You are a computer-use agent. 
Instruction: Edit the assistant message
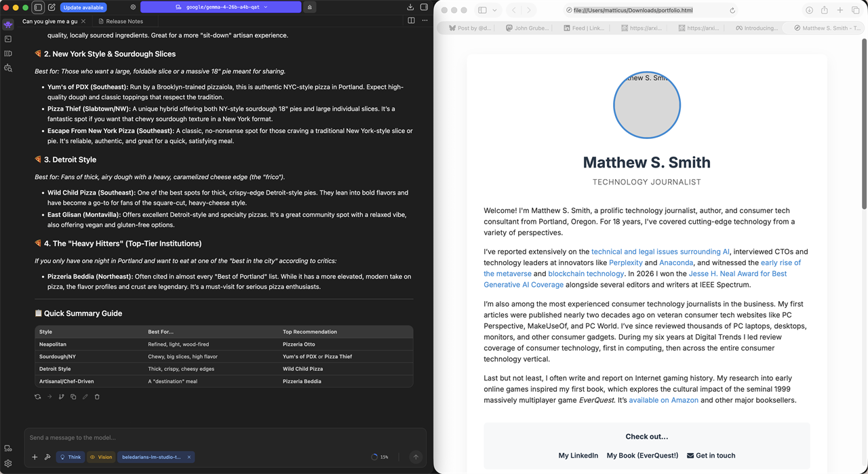85,397
